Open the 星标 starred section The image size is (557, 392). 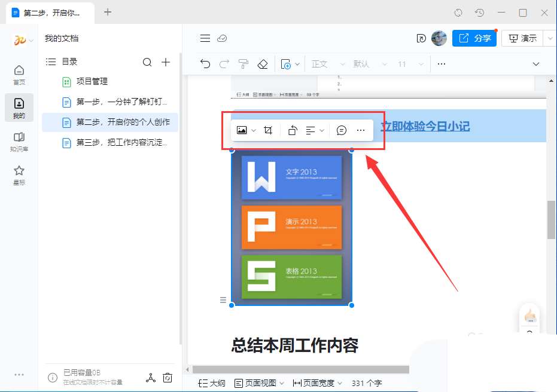(x=19, y=175)
